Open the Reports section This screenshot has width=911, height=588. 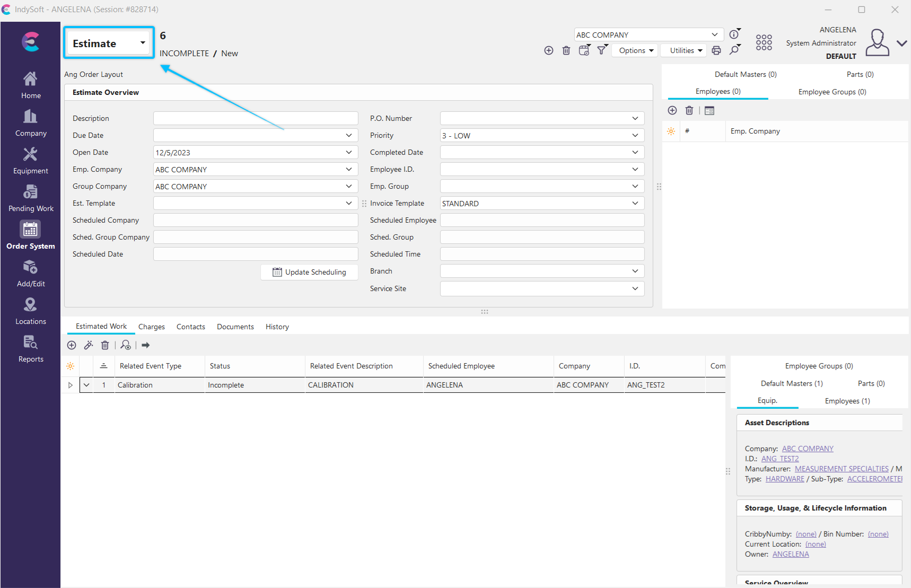tap(31, 349)
